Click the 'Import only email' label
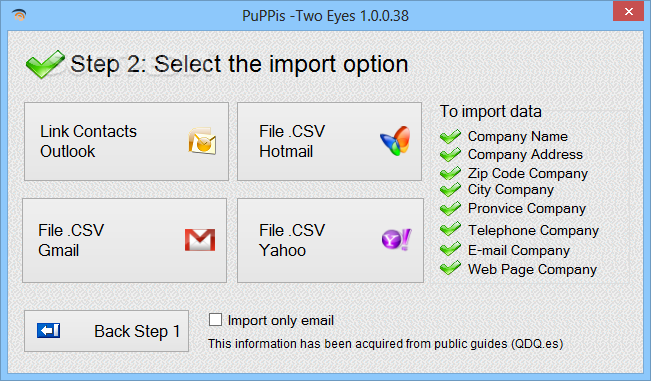The image size is (651, 381). 281,320
